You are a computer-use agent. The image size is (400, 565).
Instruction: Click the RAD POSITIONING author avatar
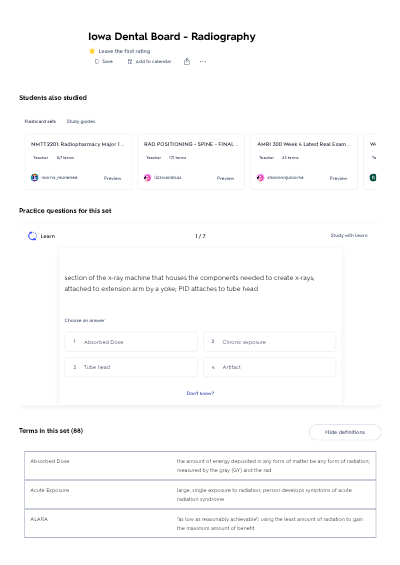coord(147,178)
